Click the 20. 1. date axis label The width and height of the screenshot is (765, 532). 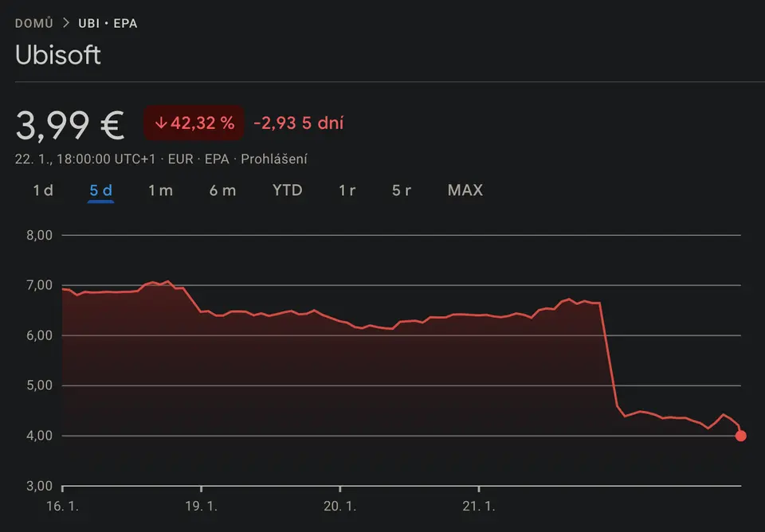click(x=339, y=505)
